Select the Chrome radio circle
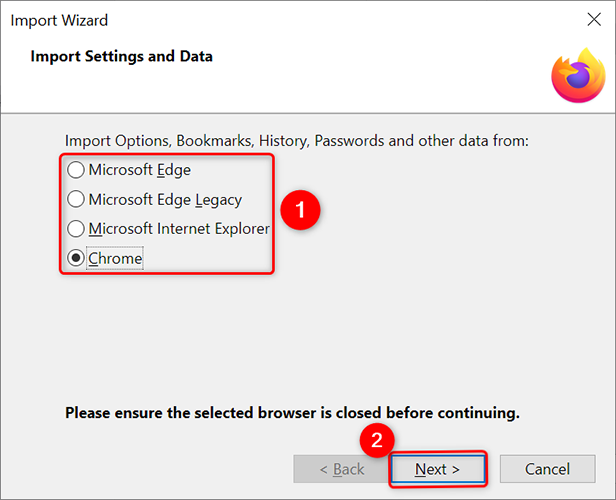The width and height of the screenshot is (616, 500). [76, 259]
